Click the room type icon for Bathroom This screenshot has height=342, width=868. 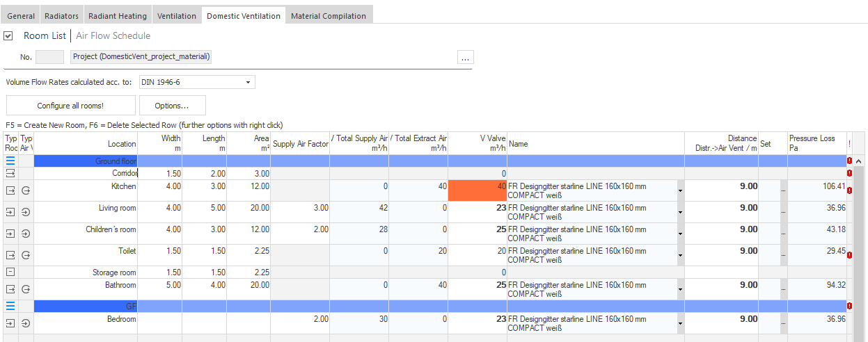(x=10, y=289)
